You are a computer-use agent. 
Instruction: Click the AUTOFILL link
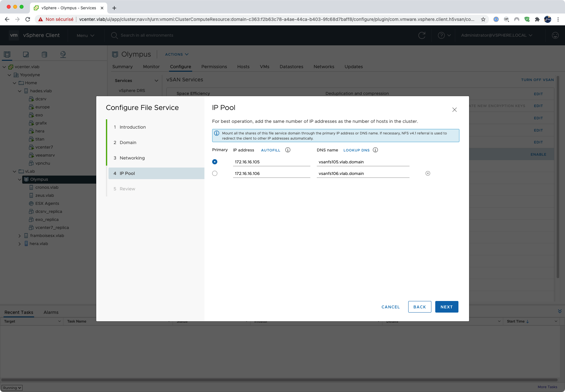click(270, 150)
